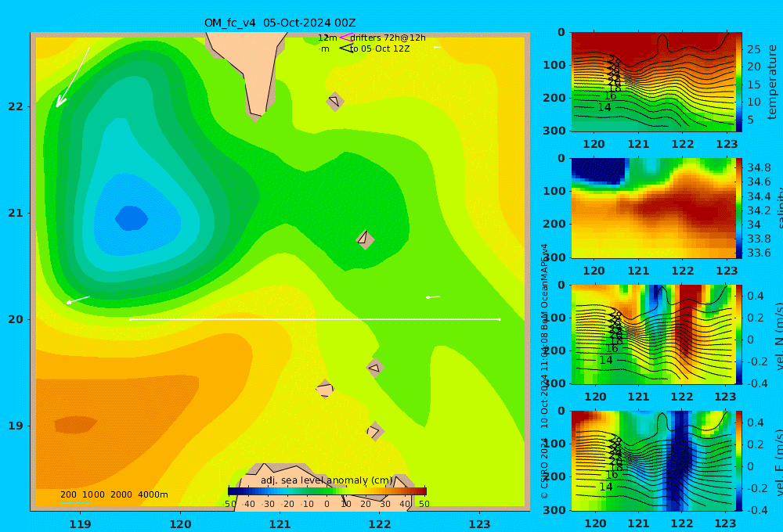Click the dark blue sea level minimum
The height and width of the screenshot is (532, 783).
coord(132,218)
